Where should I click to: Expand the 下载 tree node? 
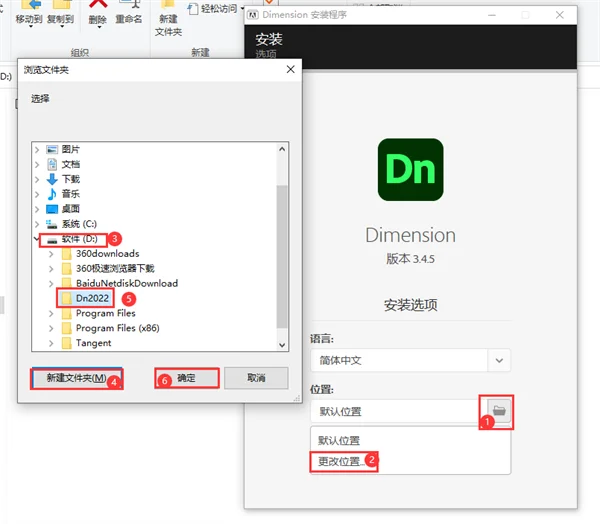37,180
